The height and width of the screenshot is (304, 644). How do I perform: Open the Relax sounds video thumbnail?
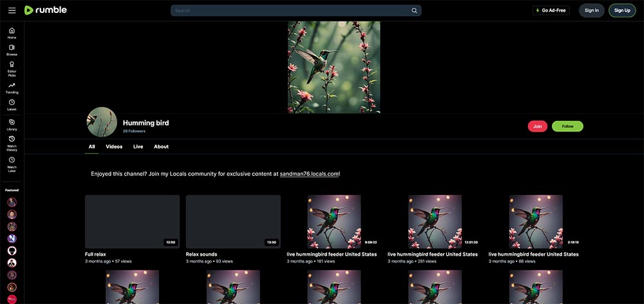(233, 222)
